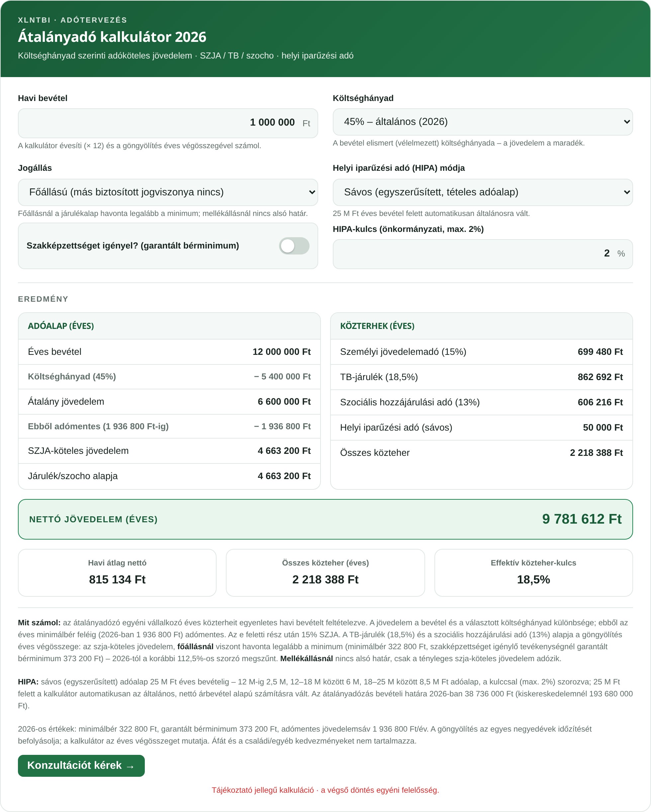Open the HIPA módja dropdown
This screenshot has height=812, width=651.
(483, 192)
